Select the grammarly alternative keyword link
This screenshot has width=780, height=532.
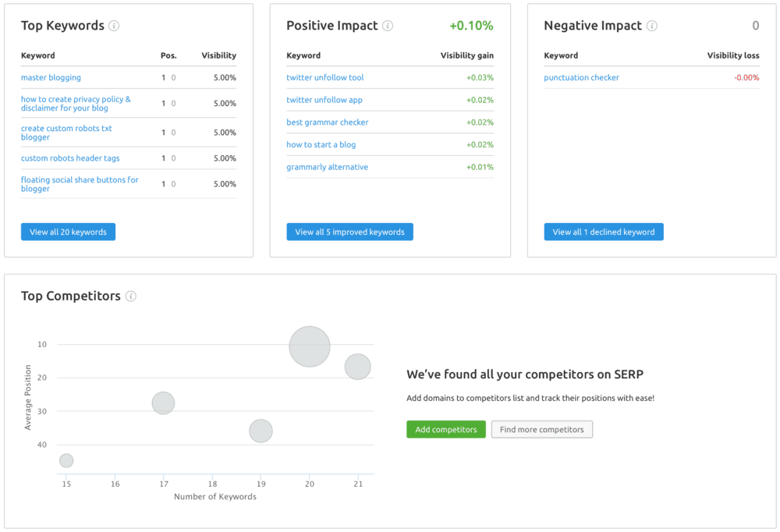click(327, 166)
